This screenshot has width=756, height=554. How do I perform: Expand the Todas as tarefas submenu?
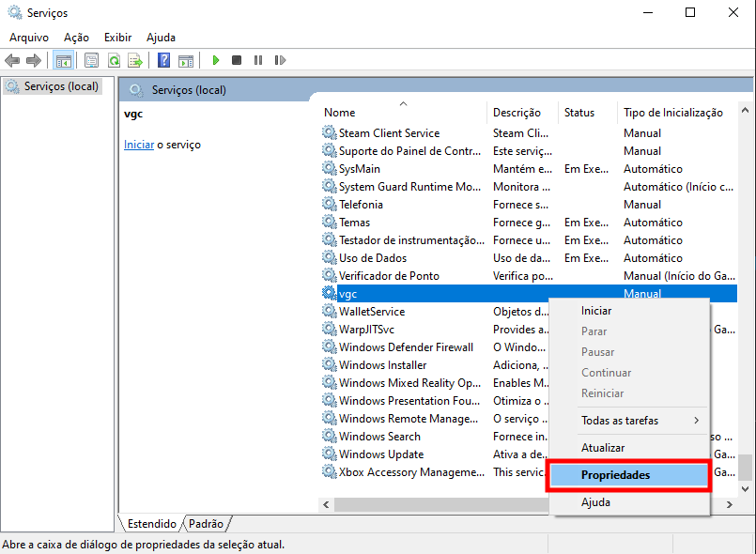(x=639, y=421)
